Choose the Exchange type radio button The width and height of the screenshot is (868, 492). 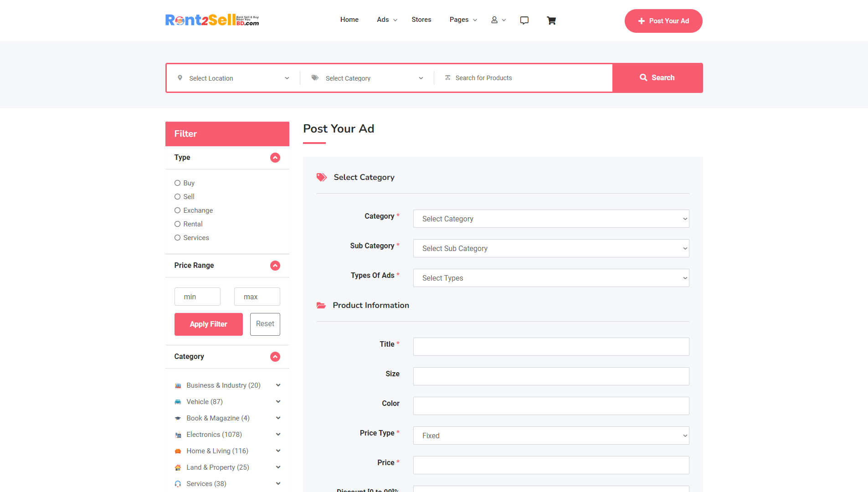pyautogui.click(x=178, y=210)
